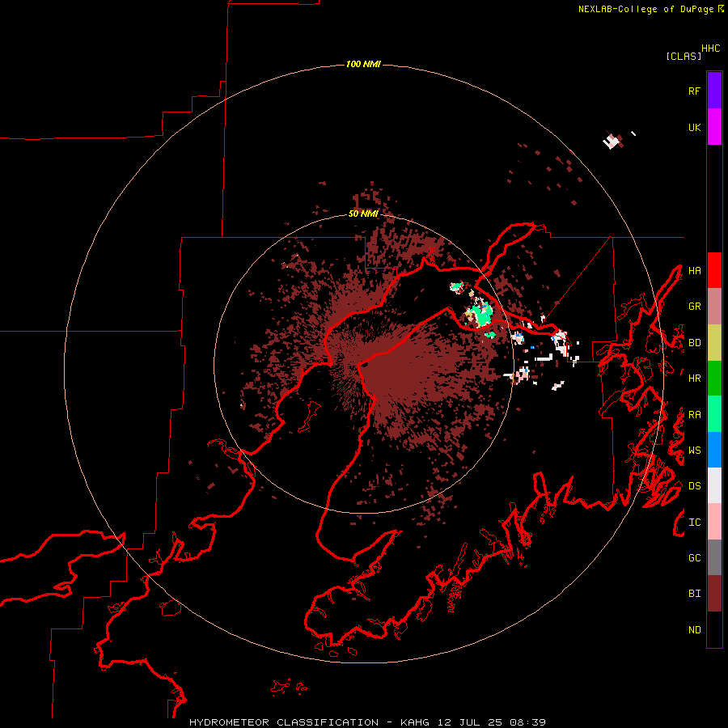Click the GC gray legend swatch

(x=714, y=557)
